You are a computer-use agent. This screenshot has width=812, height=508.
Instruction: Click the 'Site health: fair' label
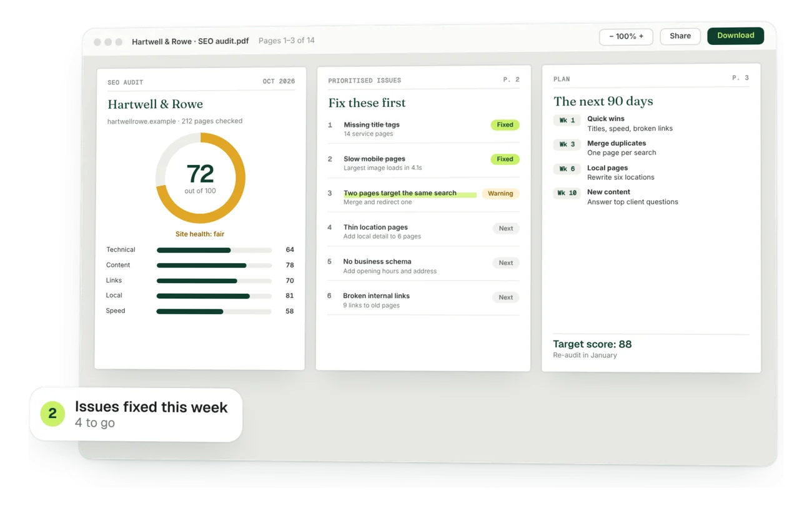[x=200, y=234]
